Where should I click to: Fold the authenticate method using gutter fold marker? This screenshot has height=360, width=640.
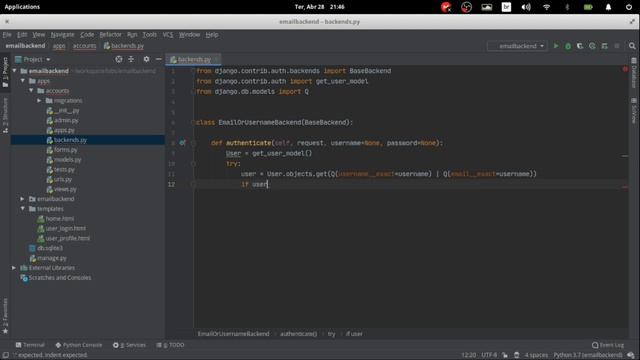pos(193,143)
